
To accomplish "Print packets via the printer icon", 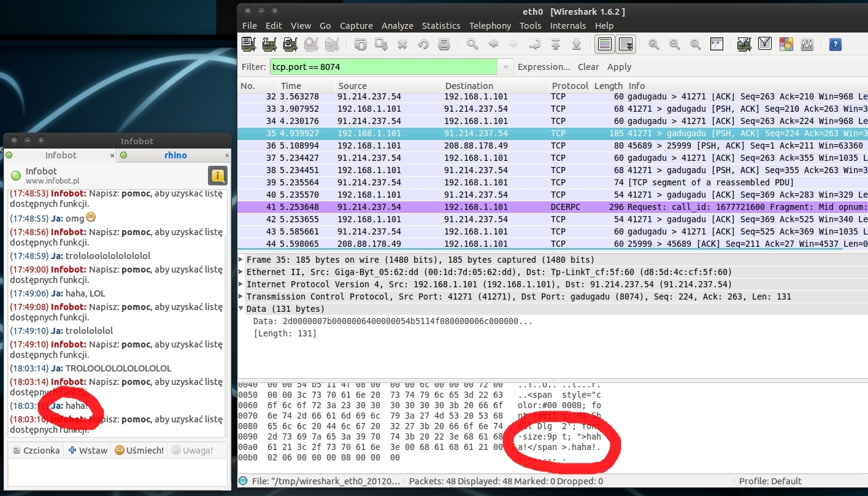I will tap(444, 44).
